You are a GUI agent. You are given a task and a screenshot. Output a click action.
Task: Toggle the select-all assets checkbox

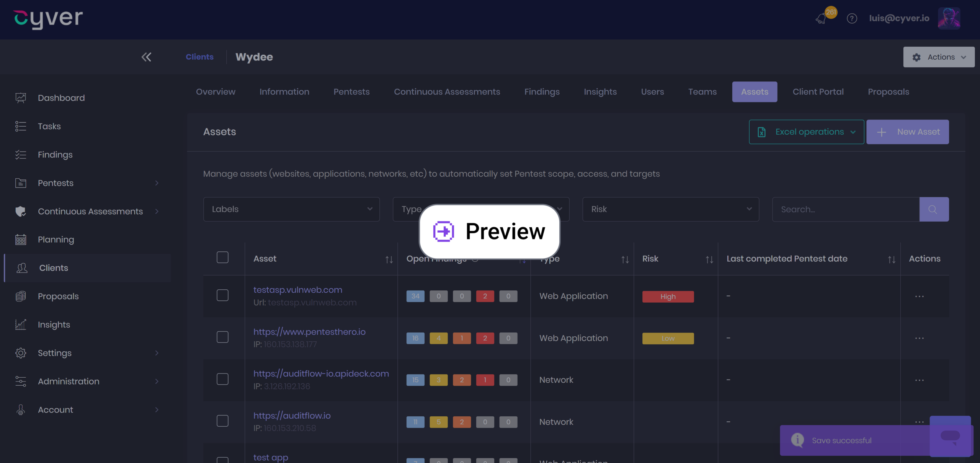[222, 258]
